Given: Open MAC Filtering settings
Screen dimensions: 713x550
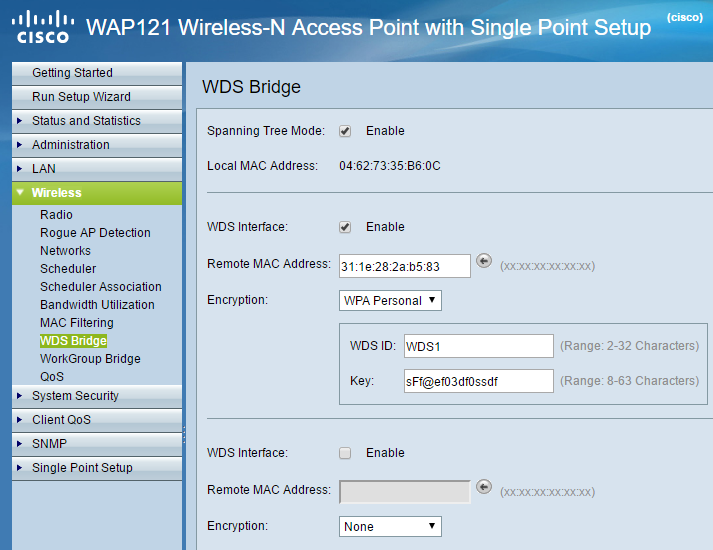Looking at the screenshot, I should pyautogui.click(x=76, y=323).
